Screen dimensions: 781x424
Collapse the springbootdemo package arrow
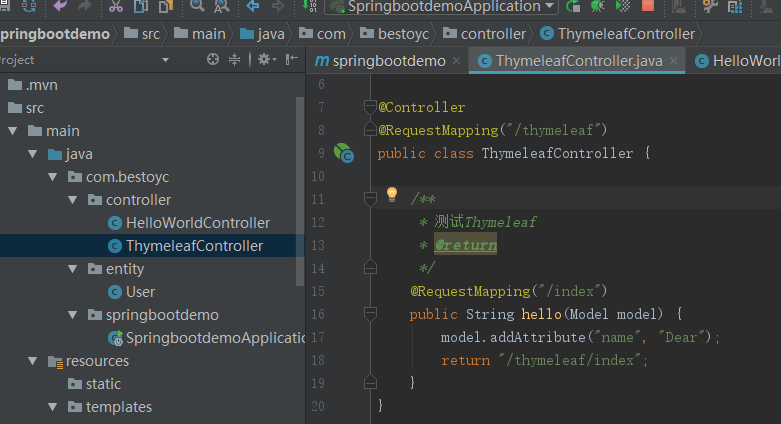73,315
